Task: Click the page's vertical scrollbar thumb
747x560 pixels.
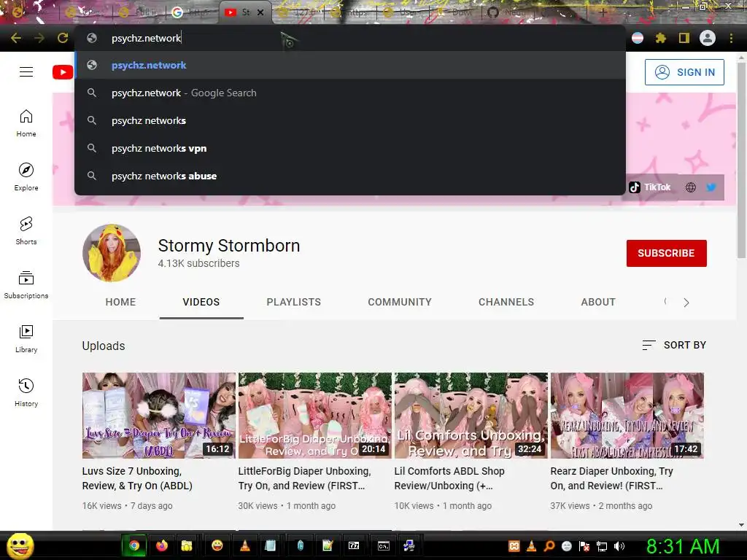Action: 741,160
